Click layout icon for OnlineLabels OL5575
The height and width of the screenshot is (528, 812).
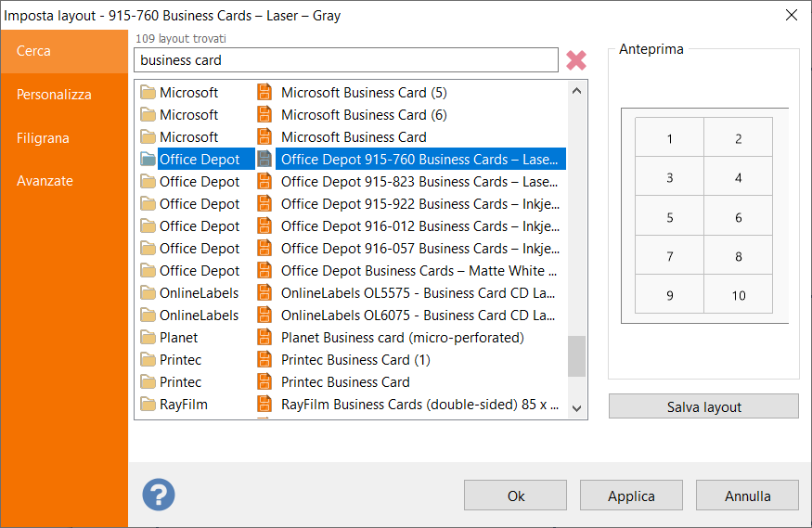[x=264, y=292]
